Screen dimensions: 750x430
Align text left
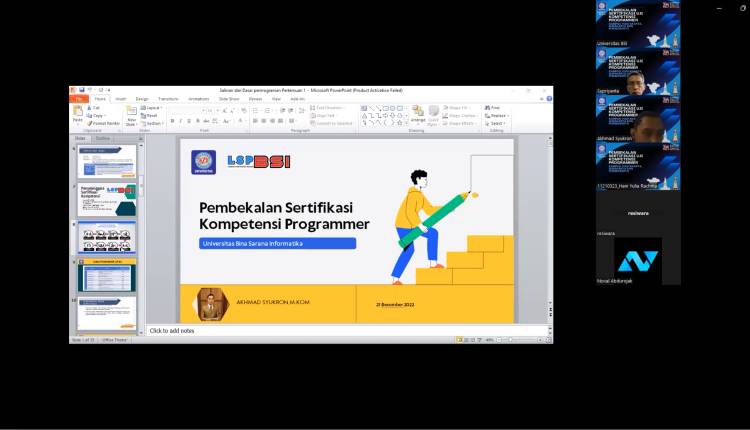tap(255, 121)
